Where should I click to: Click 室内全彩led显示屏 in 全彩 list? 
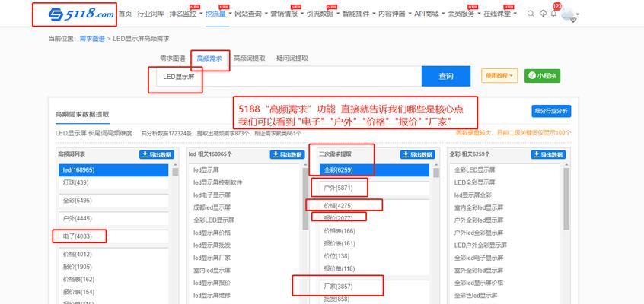tap(479, 207)
